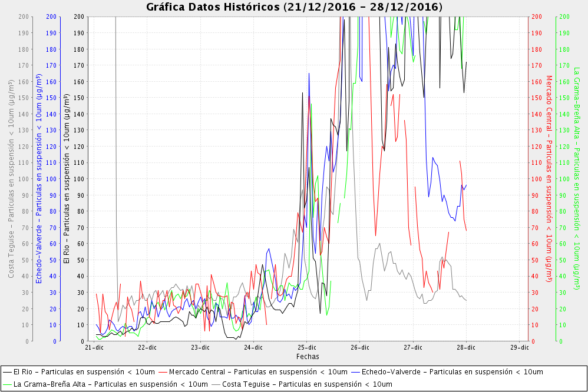
Task: Click the 29-dic date tick label
Action: 519,347
